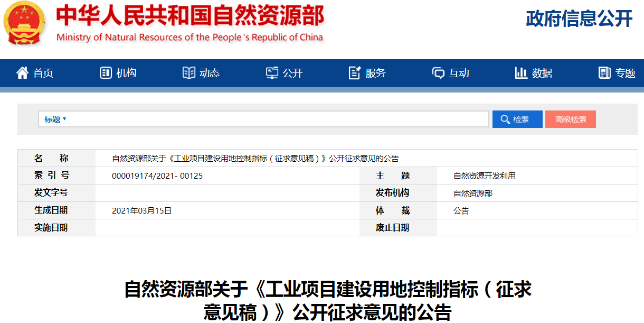Click the document name in 名称 row
Screen dimensions: 644x323
pos(255,159)
